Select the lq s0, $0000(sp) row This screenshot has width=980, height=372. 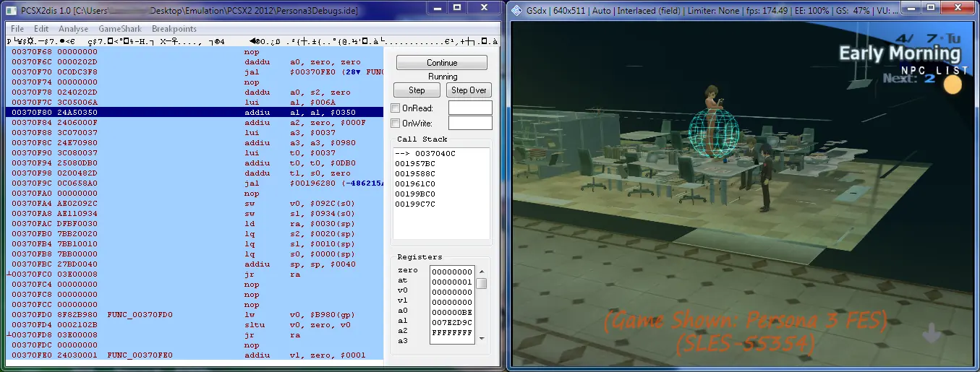point(195,254)
